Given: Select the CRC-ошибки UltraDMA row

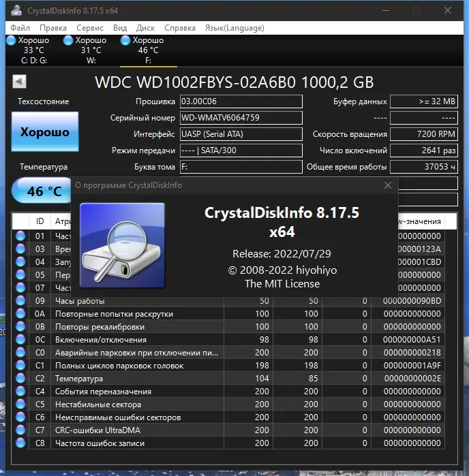Looking at the screenshot, I should click(228, 430).
